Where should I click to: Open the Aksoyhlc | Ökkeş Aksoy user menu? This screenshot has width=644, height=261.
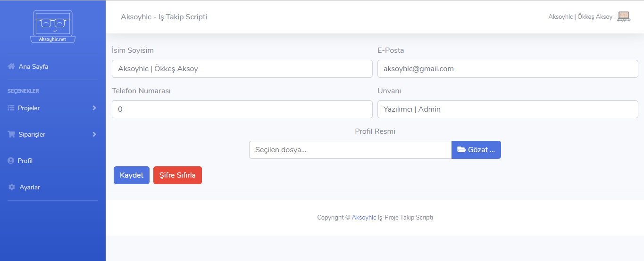click(x=580, y=17)
